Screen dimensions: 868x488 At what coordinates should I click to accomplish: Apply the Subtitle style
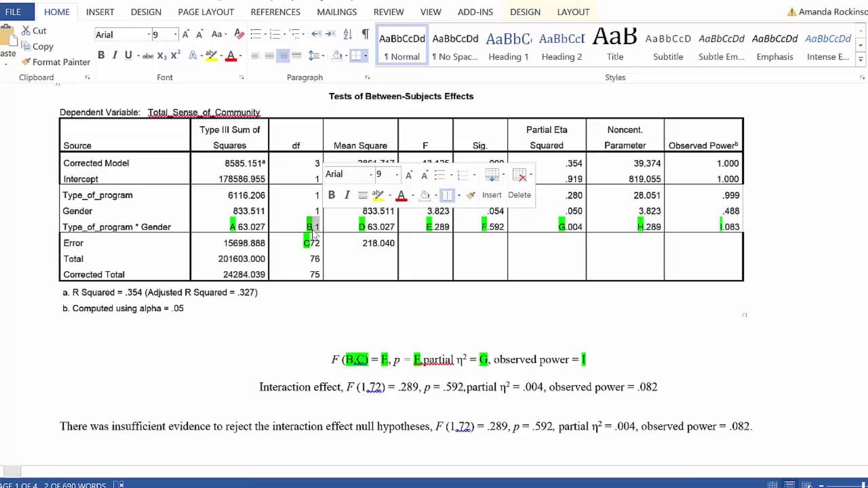click(668, 46)
